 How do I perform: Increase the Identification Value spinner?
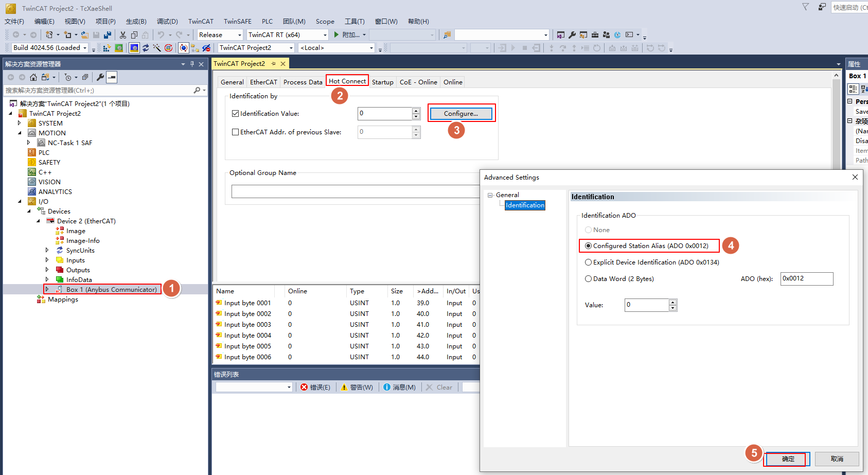click(x=416, y=111)
